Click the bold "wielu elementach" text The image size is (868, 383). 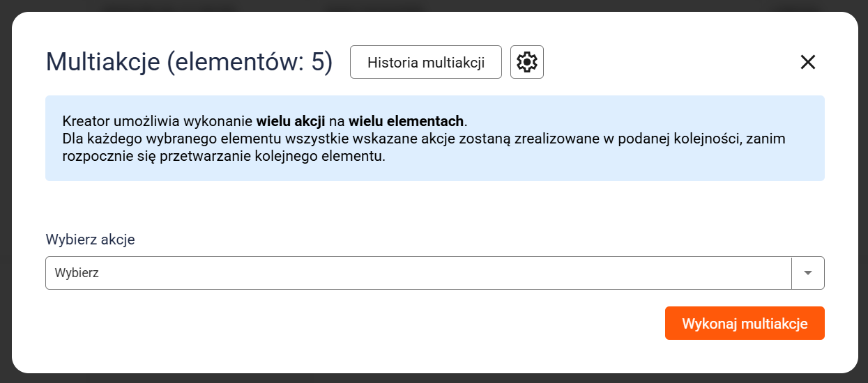click(406, 120)
